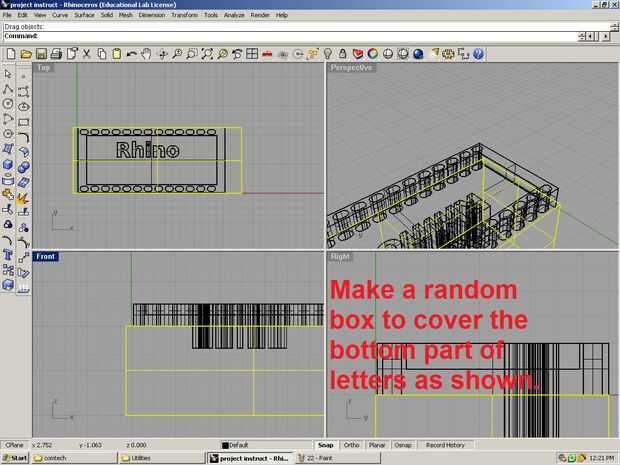
Task: Click the Copy icon in the toolbar
Action: click(x=102, y=54)
